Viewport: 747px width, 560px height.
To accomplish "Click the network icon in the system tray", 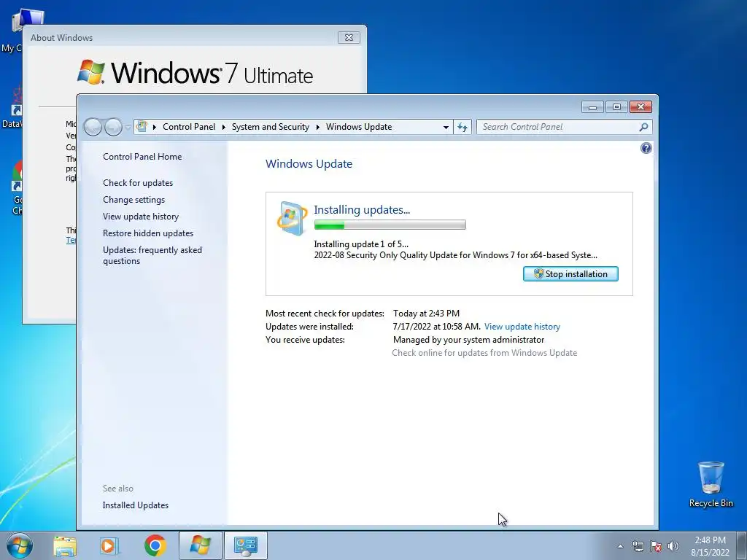I will pyautogui.click(x=638, y=546).
